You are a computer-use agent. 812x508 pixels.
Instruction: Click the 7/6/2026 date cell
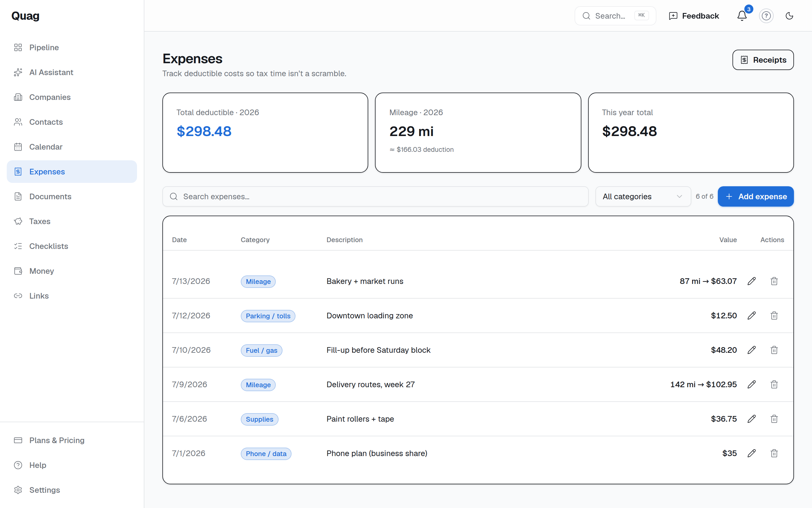189,419
